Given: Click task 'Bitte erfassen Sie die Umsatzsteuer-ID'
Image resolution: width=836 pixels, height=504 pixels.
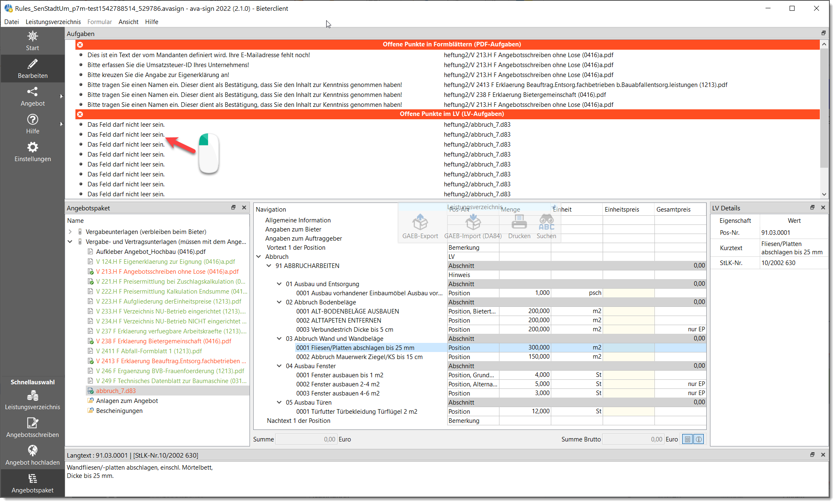Looking at the screenshot, I should pyautogui.click(x=168, y=65).
